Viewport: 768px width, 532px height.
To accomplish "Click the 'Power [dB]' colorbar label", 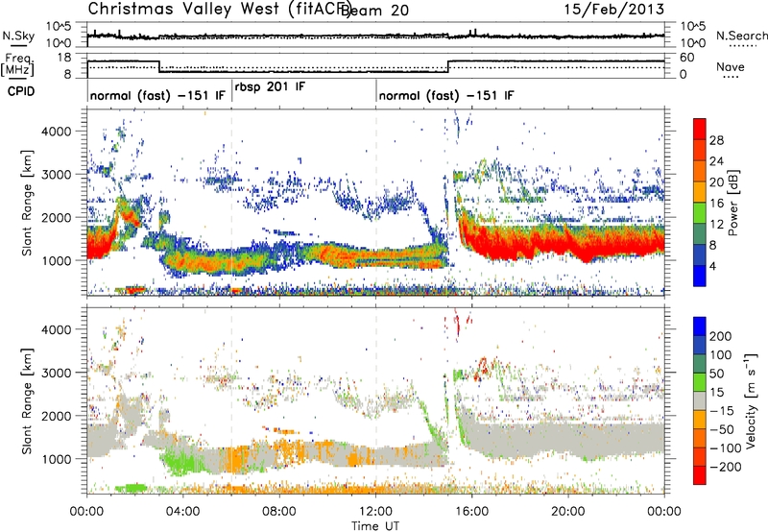I will (x=732, y=203).
